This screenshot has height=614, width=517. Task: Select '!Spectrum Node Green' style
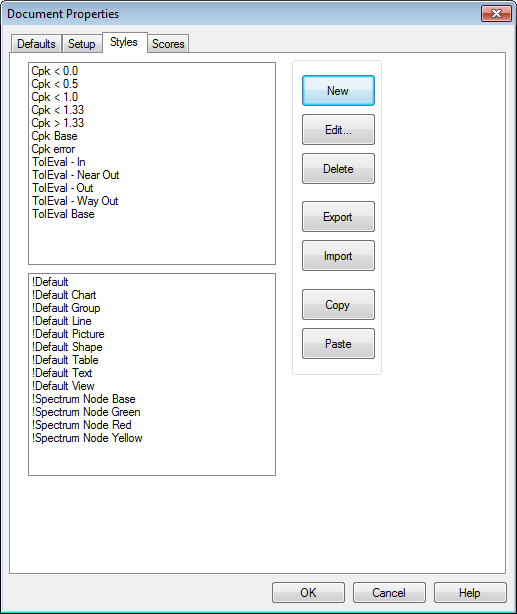click(86, 412)
